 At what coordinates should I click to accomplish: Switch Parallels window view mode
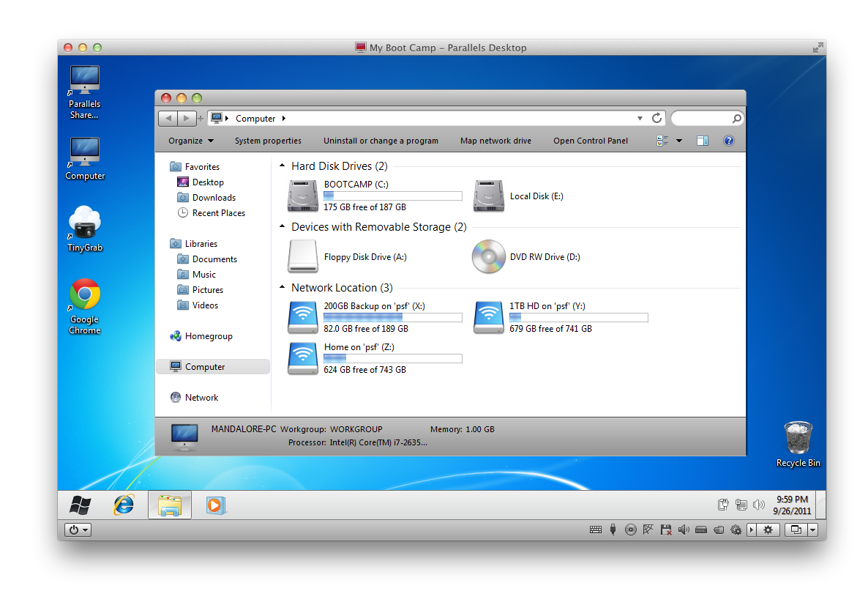(x=796, y=530)
